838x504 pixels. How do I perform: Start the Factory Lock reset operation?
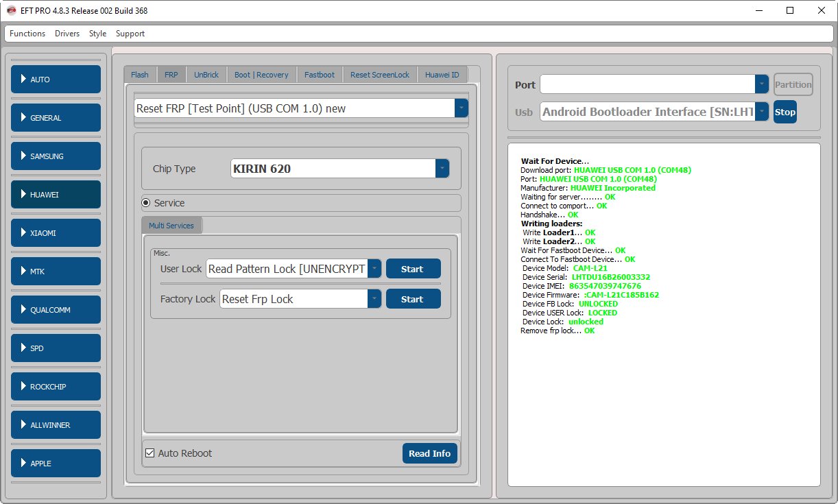click(414, 299)
